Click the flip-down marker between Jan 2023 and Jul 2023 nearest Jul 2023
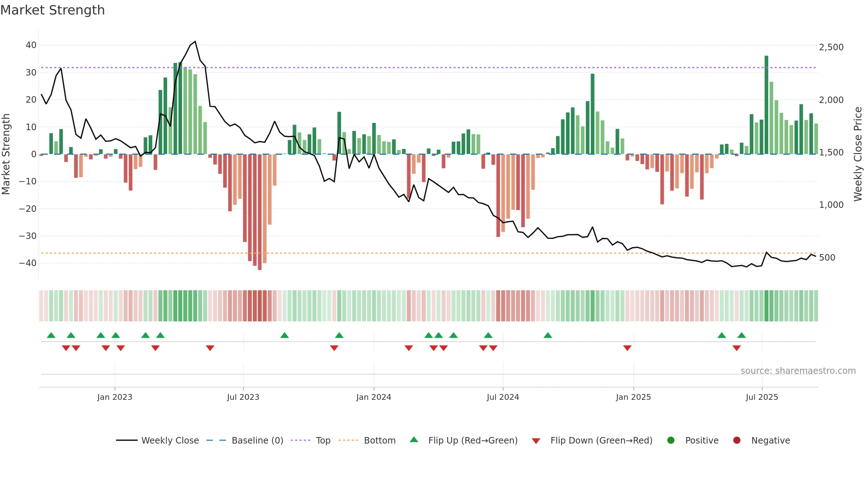This screenshot has width=868, height=488. click(x=210, y=348)
